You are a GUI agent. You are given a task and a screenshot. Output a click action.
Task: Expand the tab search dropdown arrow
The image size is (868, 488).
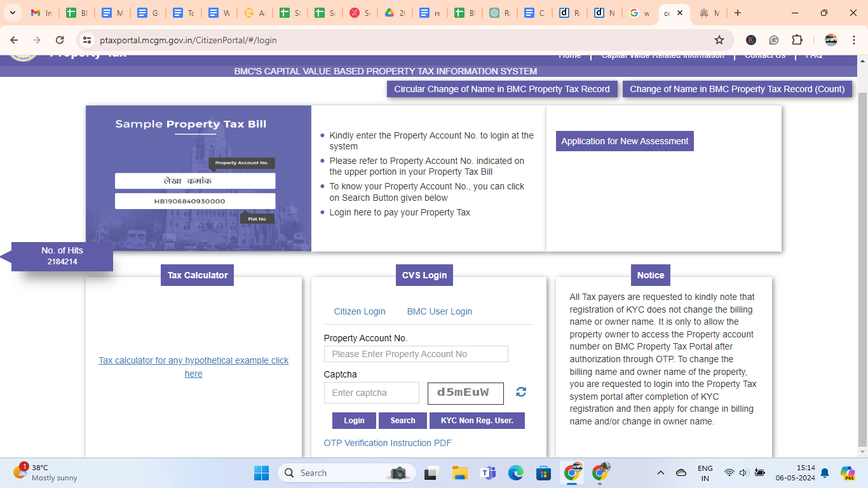pyautogui.click(x=14, y=13)
